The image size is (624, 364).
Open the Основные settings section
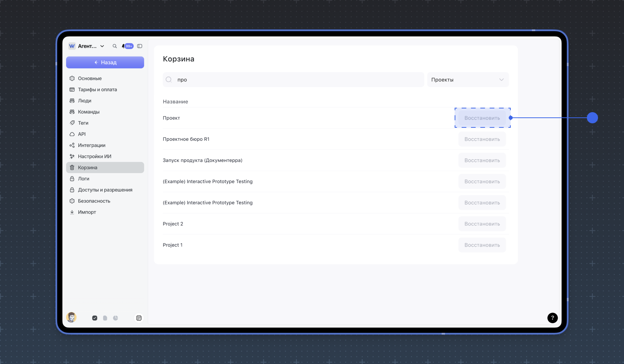click(x=90, y=78)
